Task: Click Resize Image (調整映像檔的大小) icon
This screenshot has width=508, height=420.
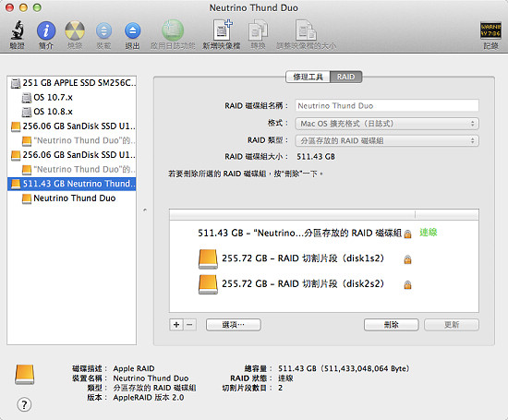Action: (x=306, y=30)
